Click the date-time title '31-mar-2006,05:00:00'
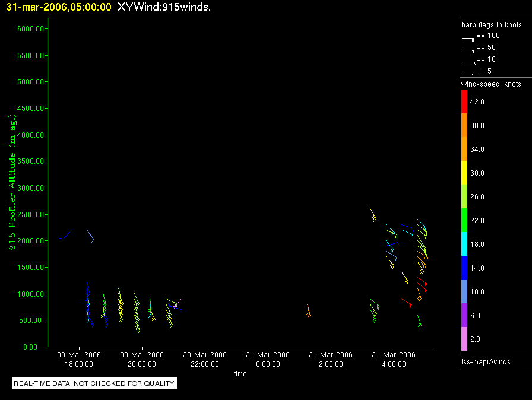532x400 pixels. point(59,7)
